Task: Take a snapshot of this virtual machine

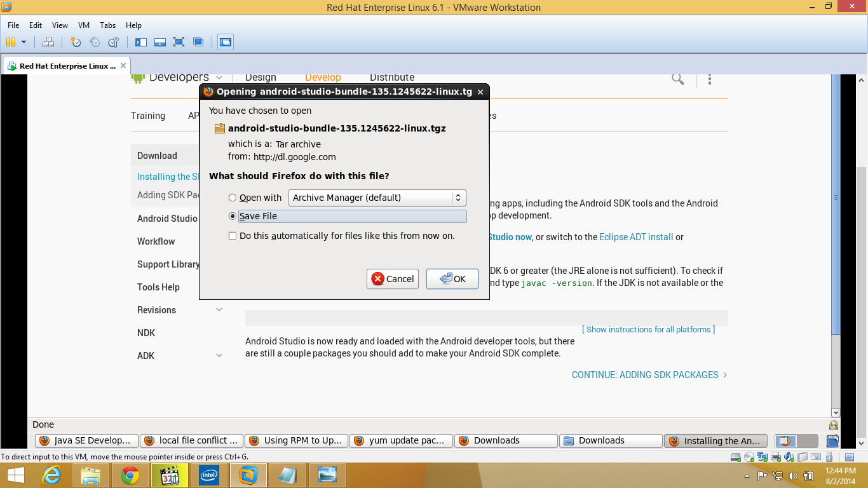Action: (x=76, y=42)
